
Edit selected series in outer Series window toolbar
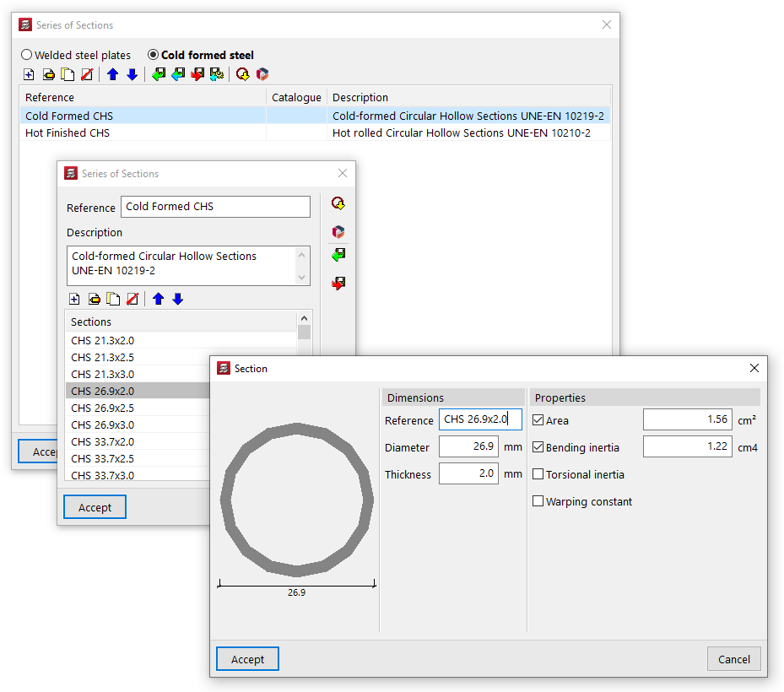pyautogui.click(x=48, y=74)
